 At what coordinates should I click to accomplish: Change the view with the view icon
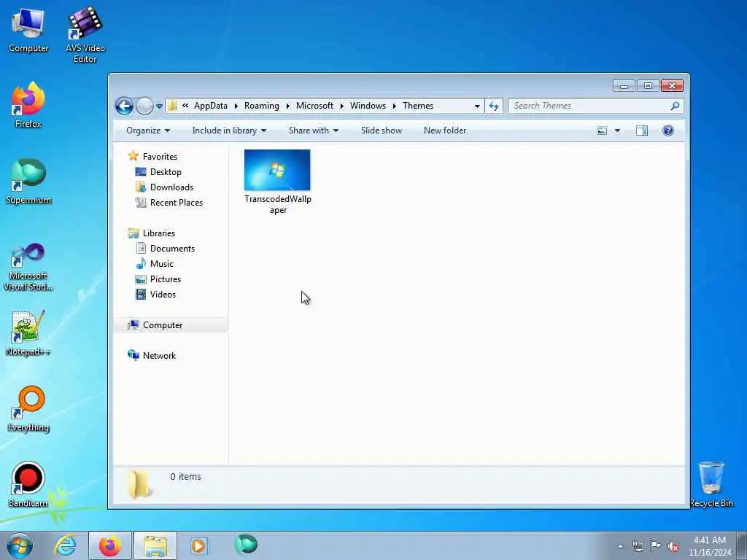(x=602, y=131)
